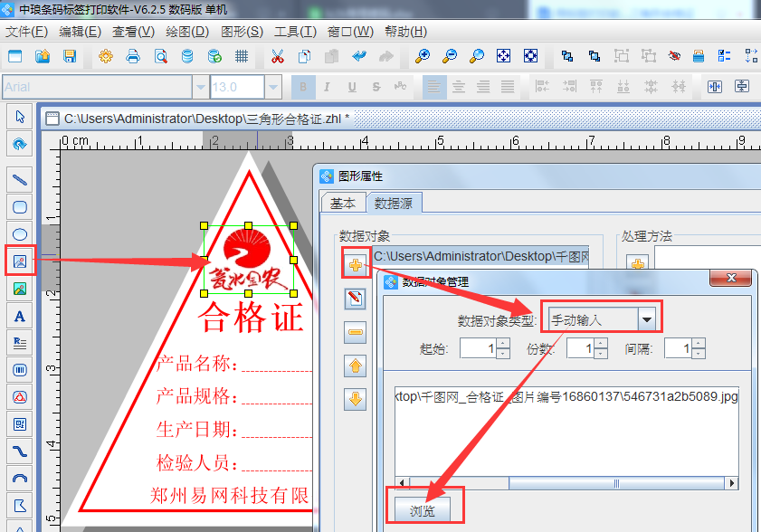Open the 数据对象类型 dropdown
761x532 pixels.
tap(647, 318)
